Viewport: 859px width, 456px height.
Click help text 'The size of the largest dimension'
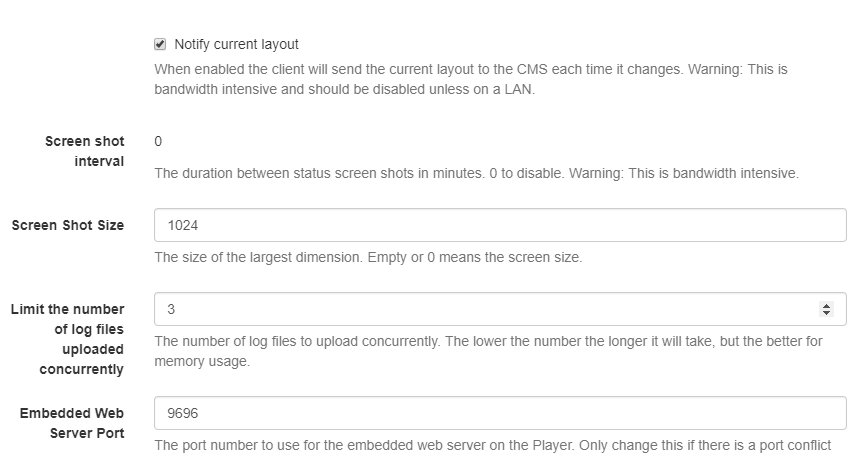pyautogui.click(x=368, y=257)
